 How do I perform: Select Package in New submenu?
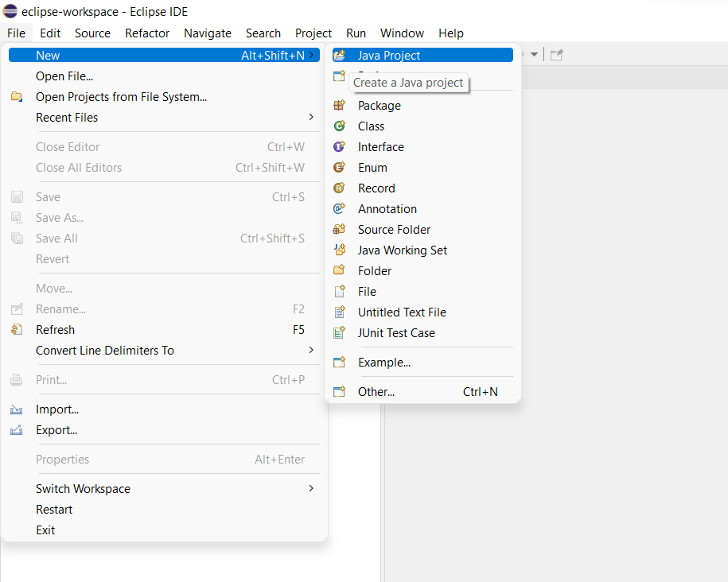tap(423, 106)
